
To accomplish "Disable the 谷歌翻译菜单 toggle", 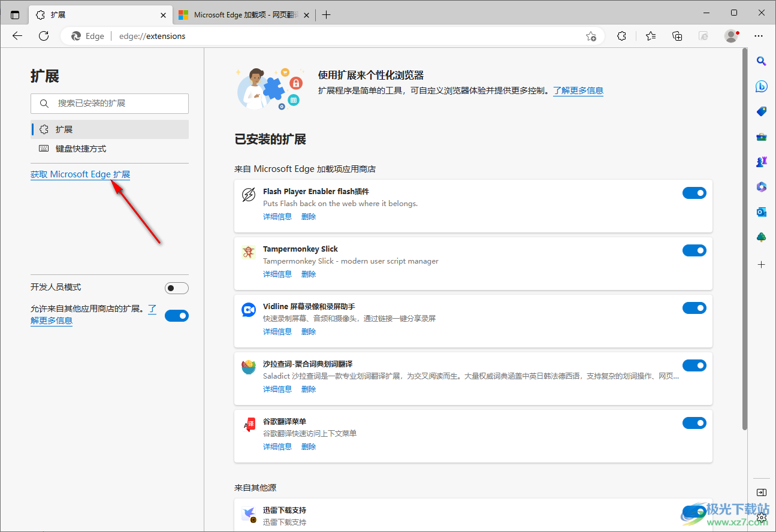I will [x=695, y=423].
